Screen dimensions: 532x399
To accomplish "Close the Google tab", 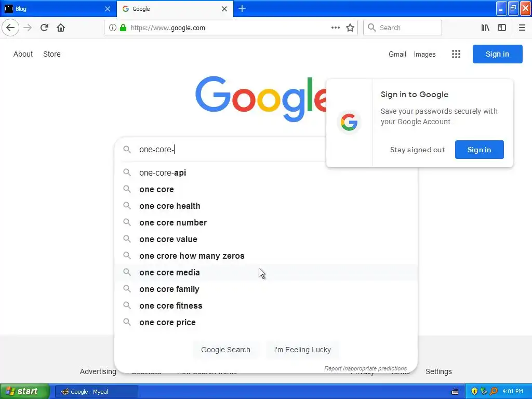I will coord(224,9).
